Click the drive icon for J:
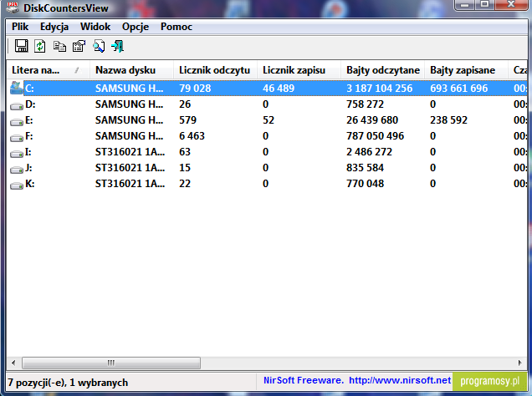 pos(16,170)
